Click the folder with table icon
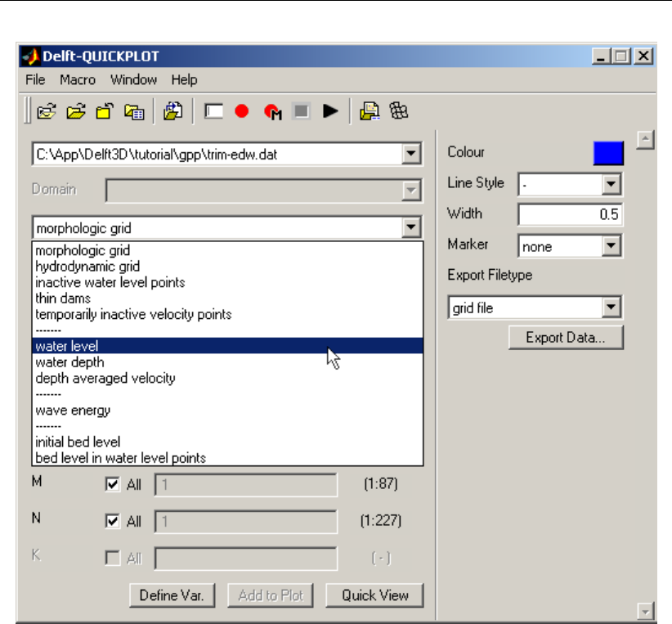Screen dimensions: 672x624 tap(134, 111)
